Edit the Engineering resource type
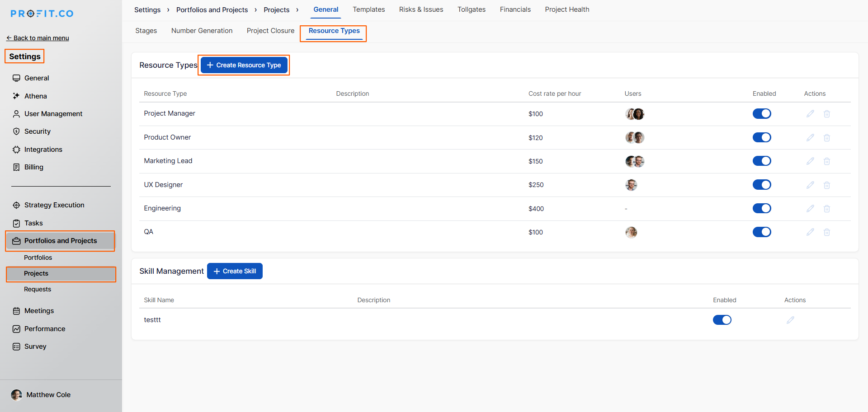Viewport: 868px width, 412px height. point(810,209)
